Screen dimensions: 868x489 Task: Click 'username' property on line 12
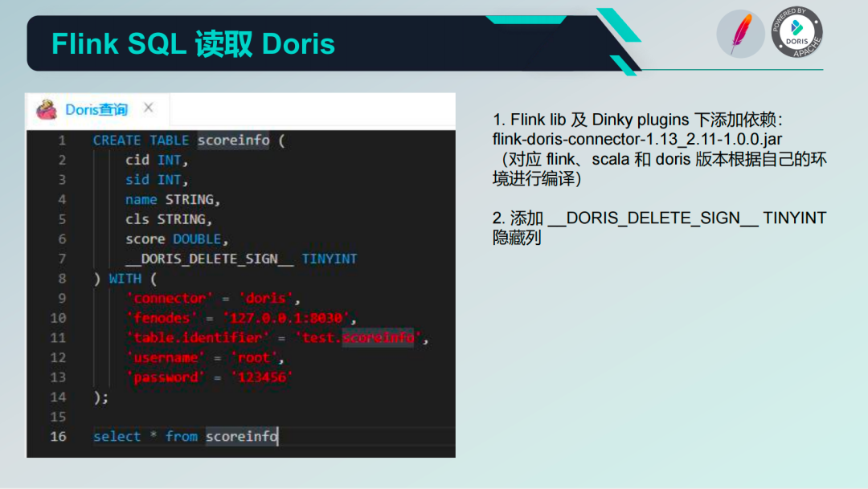[x=166, y=357]
